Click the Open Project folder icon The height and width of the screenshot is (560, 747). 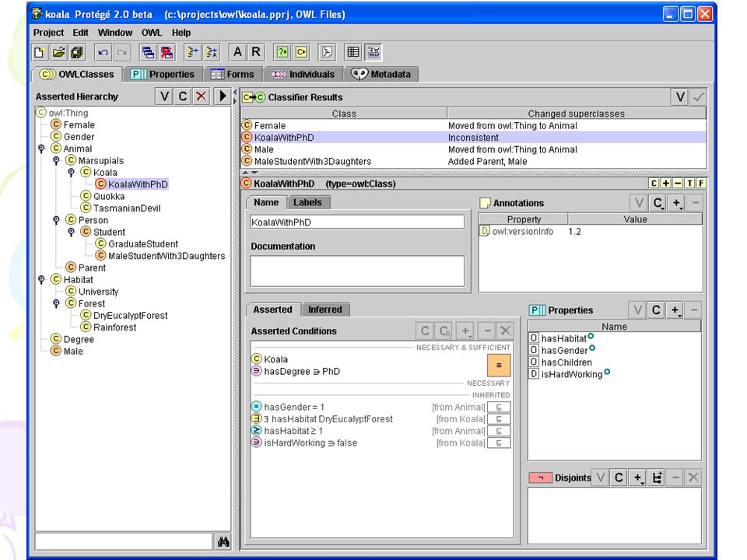tap(58, 52)
